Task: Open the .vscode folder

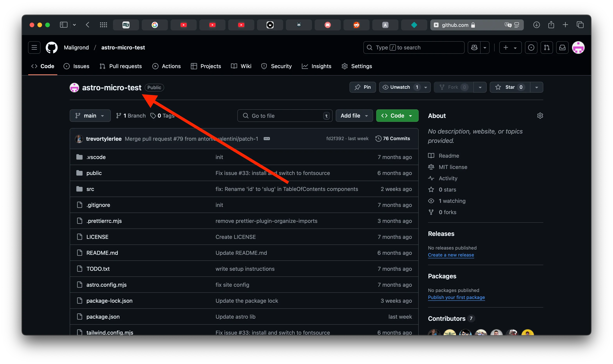Action: (x=96, y=157)
